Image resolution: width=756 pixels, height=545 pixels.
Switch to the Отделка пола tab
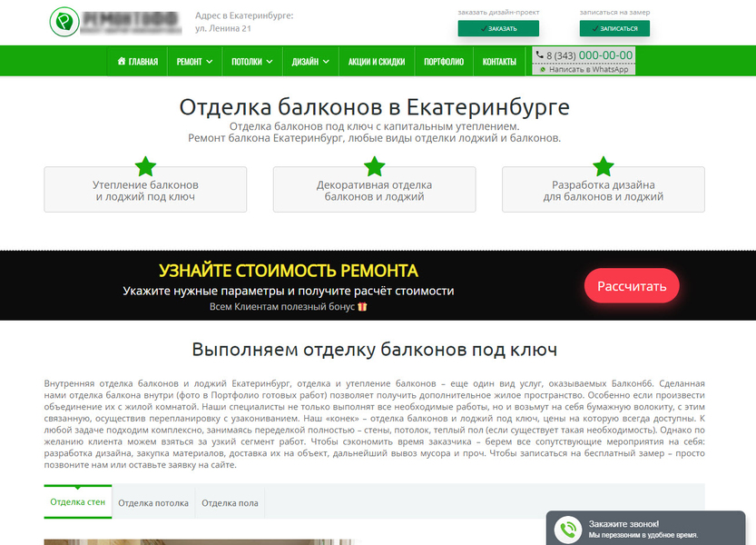pyautogui.click(x=230, y=503)
